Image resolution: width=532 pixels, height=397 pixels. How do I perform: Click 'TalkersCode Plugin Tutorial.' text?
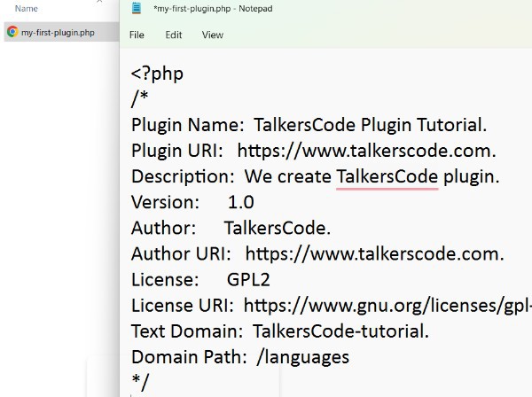click(370, 125)
